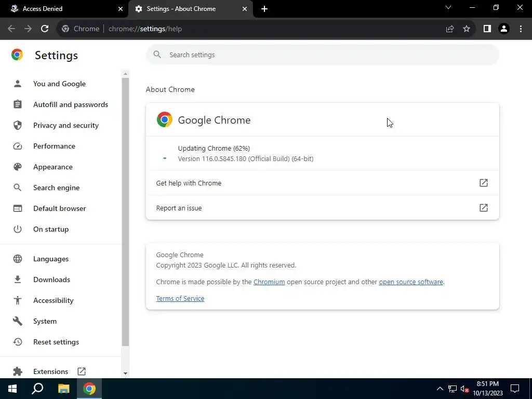Click the Version 116.0.5845.180 text
532x399 pixels.
point(246,159)
